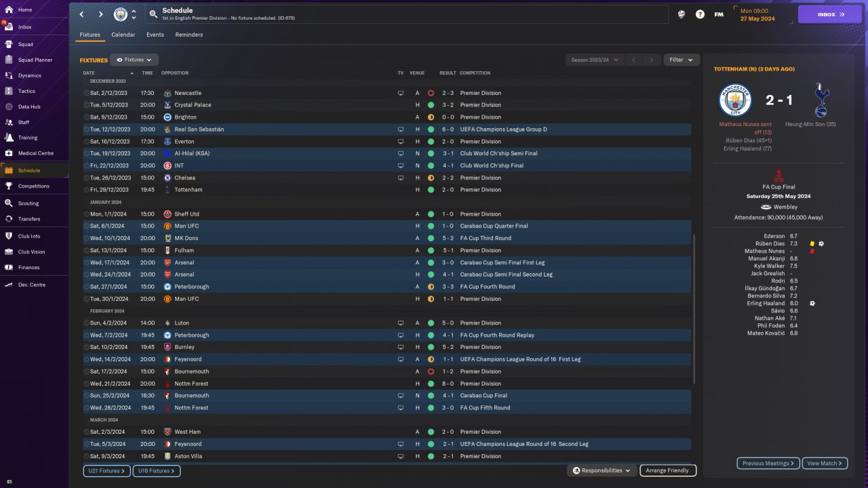Sort fixtures by the Opposition column header
This screenshot has width=868, height=488.
click(175, 73)
